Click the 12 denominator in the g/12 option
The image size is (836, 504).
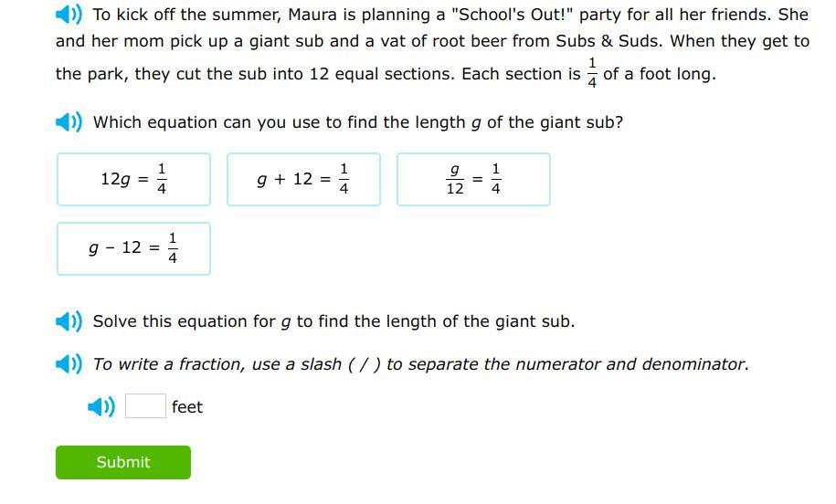(x=455, y=189)
